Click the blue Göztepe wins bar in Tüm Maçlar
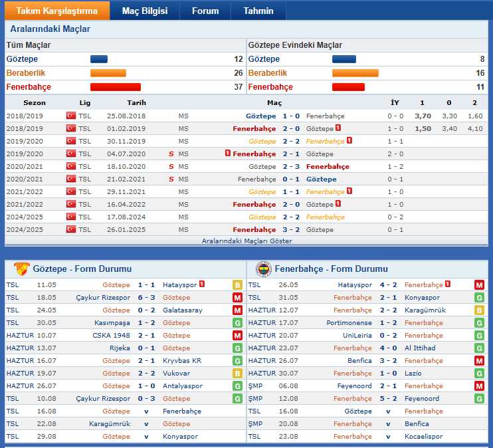The height and width of the screenshot is (448, 493). [99, 59]
